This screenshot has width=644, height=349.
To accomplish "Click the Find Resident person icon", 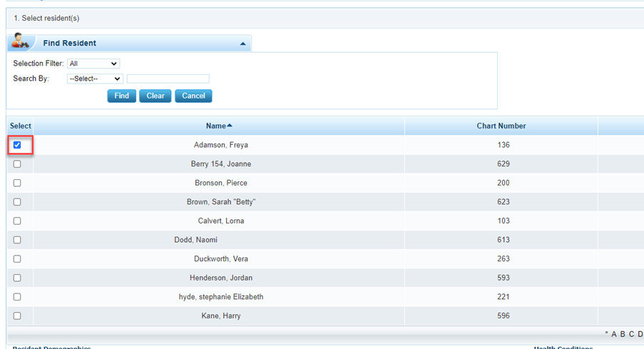I will pos(20,42).
